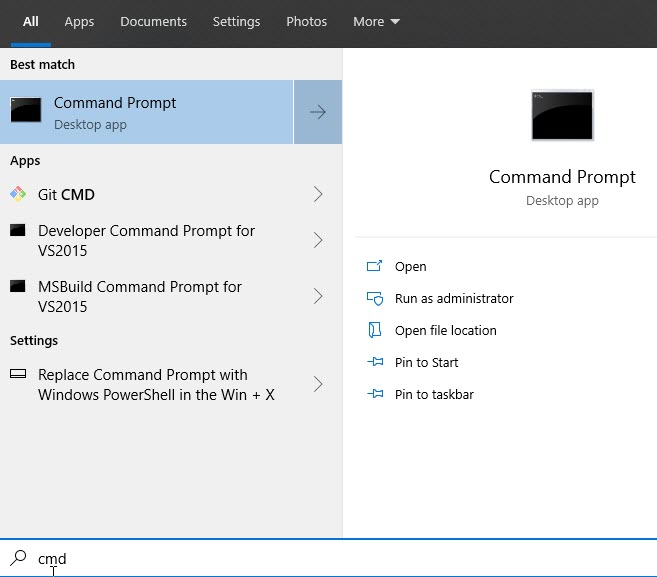657x577 pixels.
Task: Expand Replace Command Prompt setting chevron
Action: [x=318, y=384]
